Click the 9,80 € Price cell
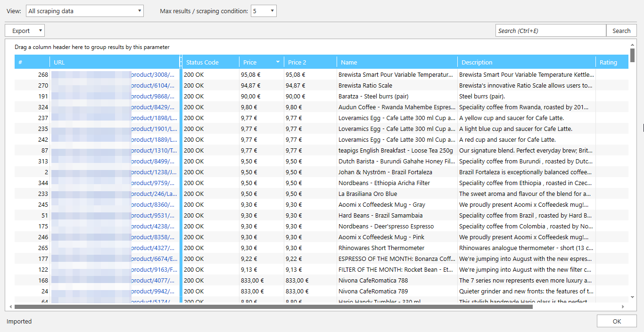 tap(262, 107)
